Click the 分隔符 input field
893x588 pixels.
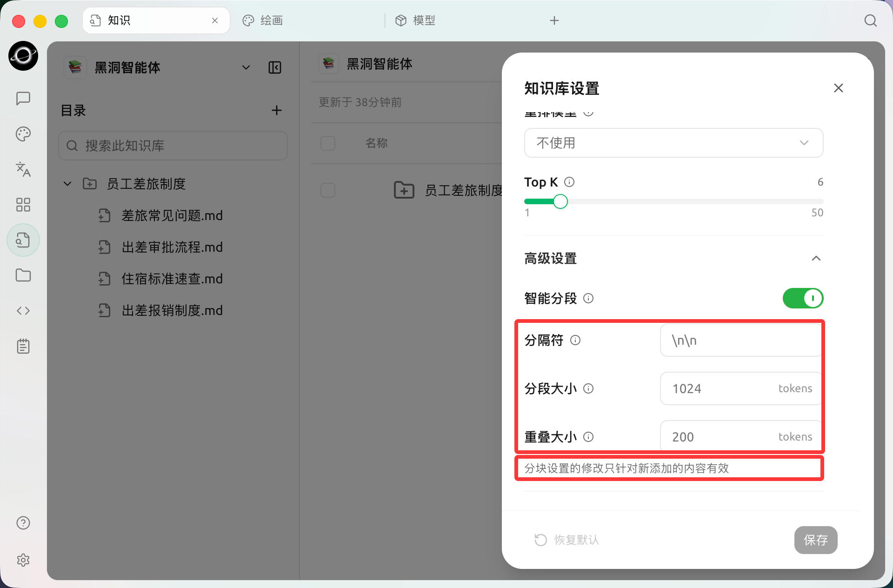(741, 340)
